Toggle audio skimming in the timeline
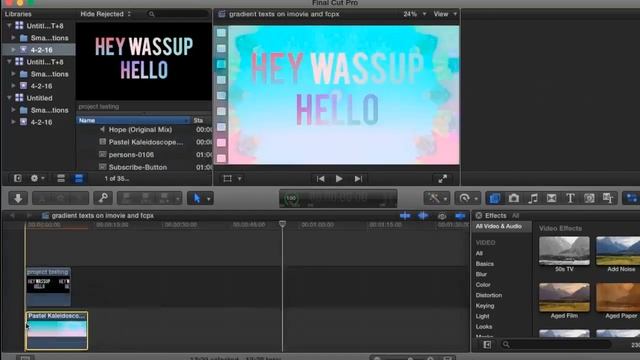This screenshot has width=640, height=360. (x=423, y=216)
